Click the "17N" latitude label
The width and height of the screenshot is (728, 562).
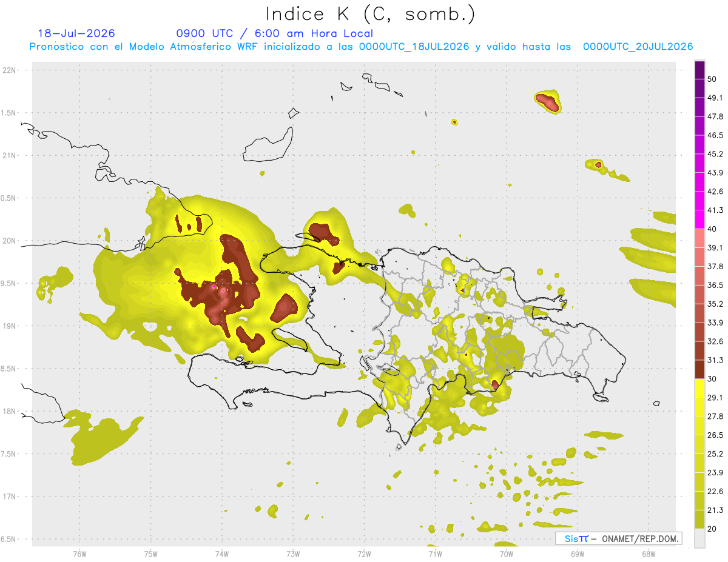point(10,497)
